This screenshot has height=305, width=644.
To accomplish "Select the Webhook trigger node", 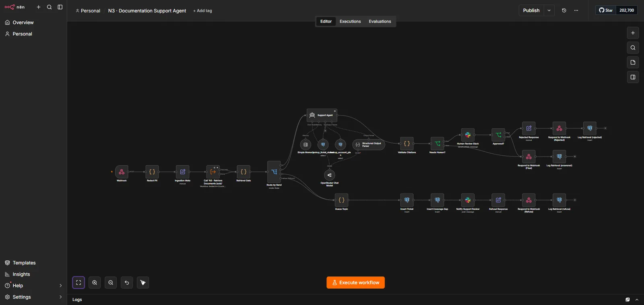I will pyautogui.click(x=122, y=172).
